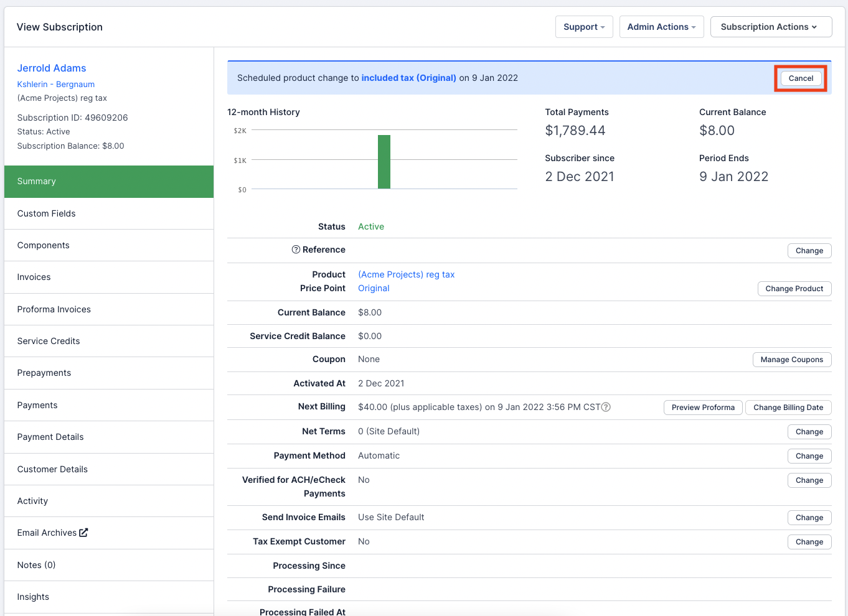Click Preview Proforma button
Image resolution: width=848 pixels, height=616 pixels.
pos(702,408)
